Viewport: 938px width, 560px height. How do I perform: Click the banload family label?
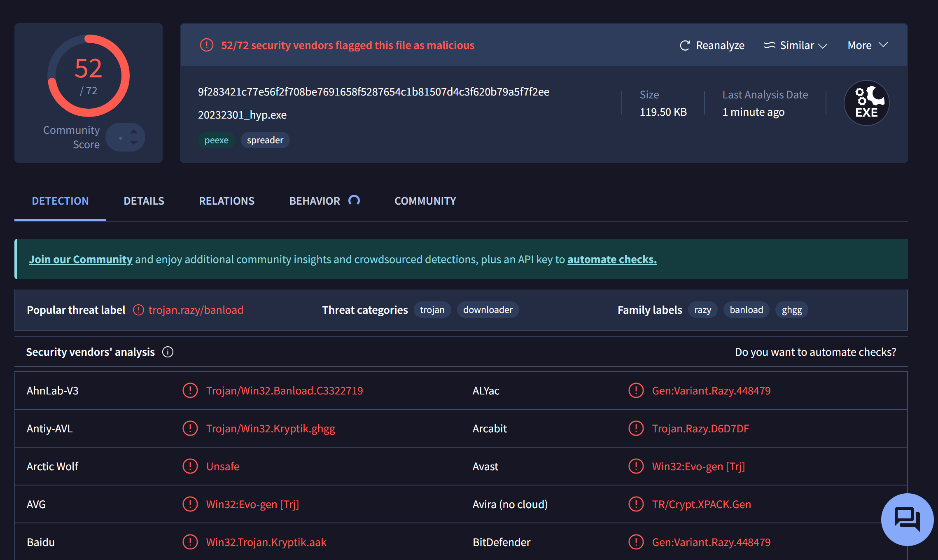pos(746,310)
